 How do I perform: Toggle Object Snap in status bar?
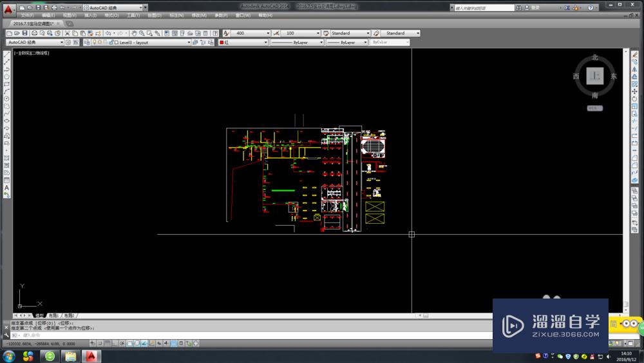coord(129,343)
